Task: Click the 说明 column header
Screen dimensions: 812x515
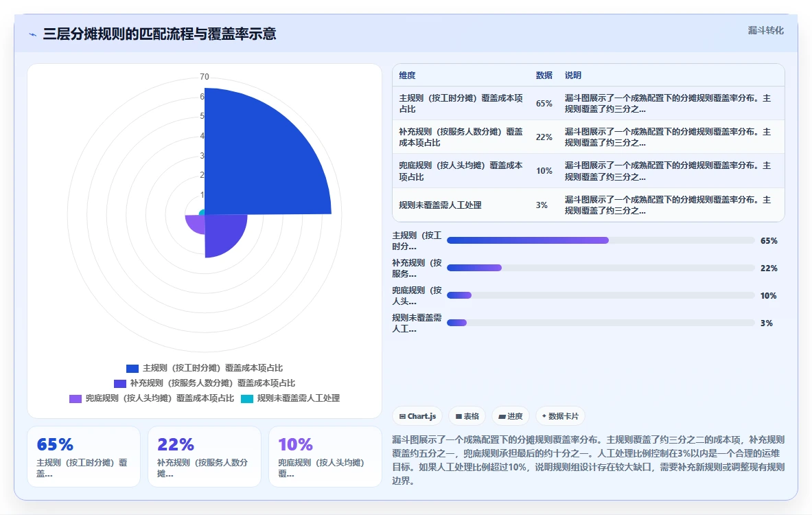Action: (x=572, y=75)
